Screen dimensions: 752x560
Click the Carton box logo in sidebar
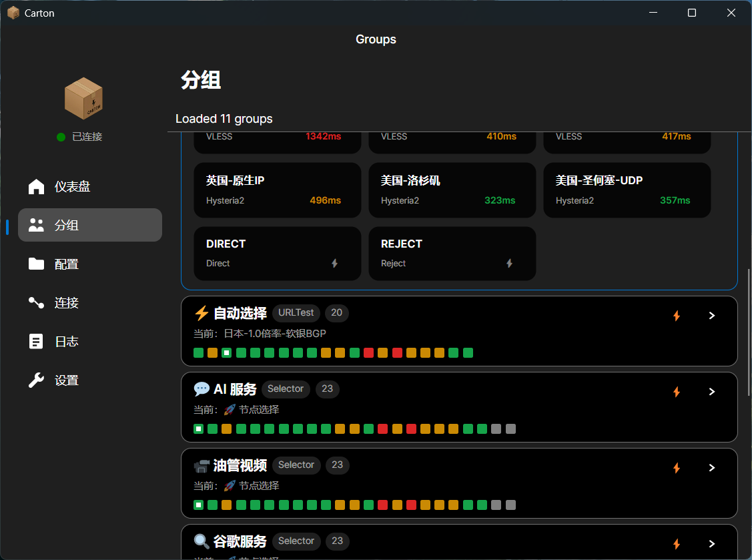83,98
